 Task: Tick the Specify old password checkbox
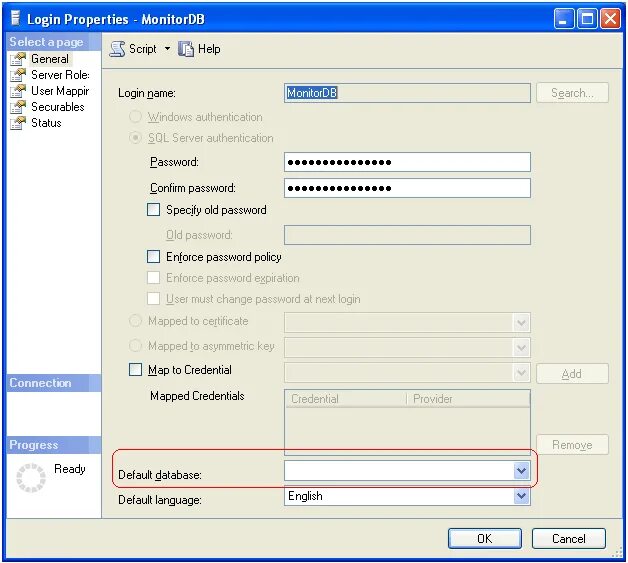click(x=153, y=209)
